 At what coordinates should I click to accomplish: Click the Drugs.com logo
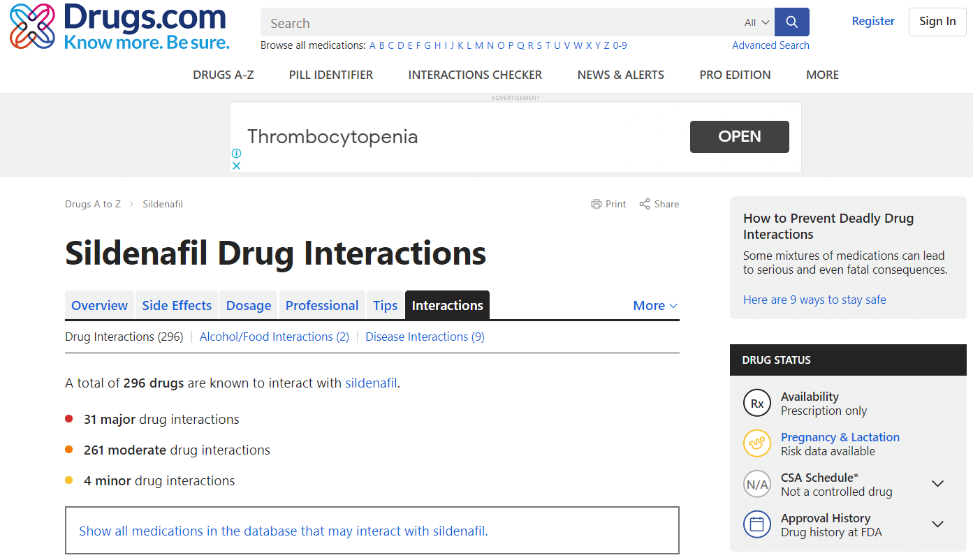tap(119, 27)
